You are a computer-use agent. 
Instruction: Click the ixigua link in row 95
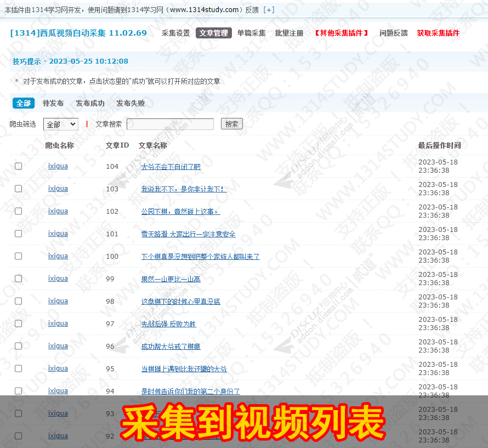coord(58,368)
